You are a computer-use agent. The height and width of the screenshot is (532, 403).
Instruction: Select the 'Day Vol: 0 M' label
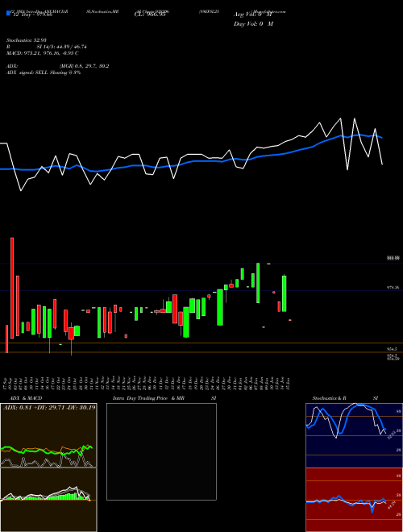253,24
